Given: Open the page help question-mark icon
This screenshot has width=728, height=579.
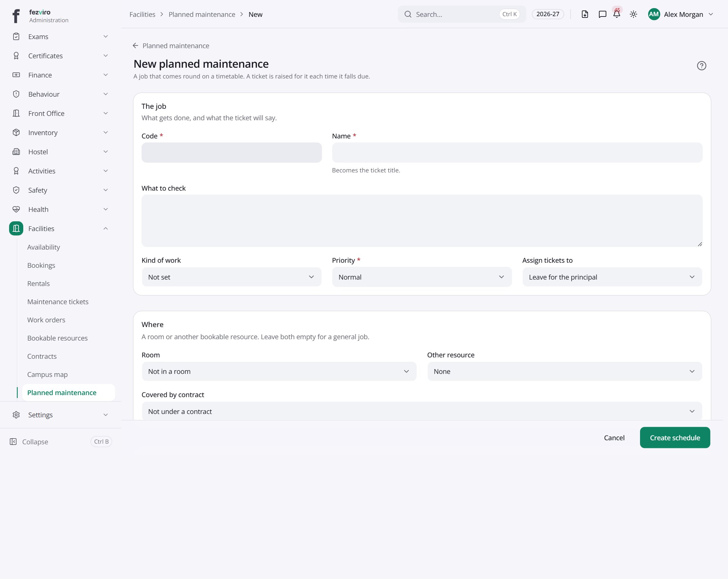Looking at the screenshot, I should click(x=701, y=66).
